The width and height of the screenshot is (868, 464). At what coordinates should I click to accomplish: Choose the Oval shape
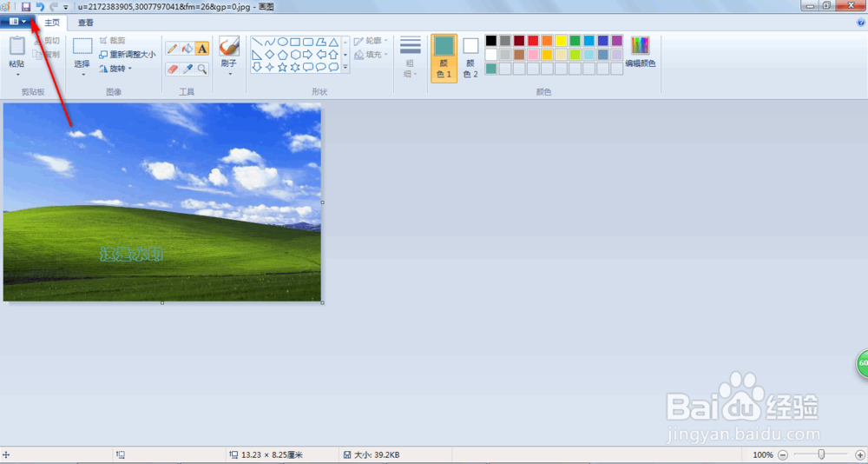coord(282,42)
